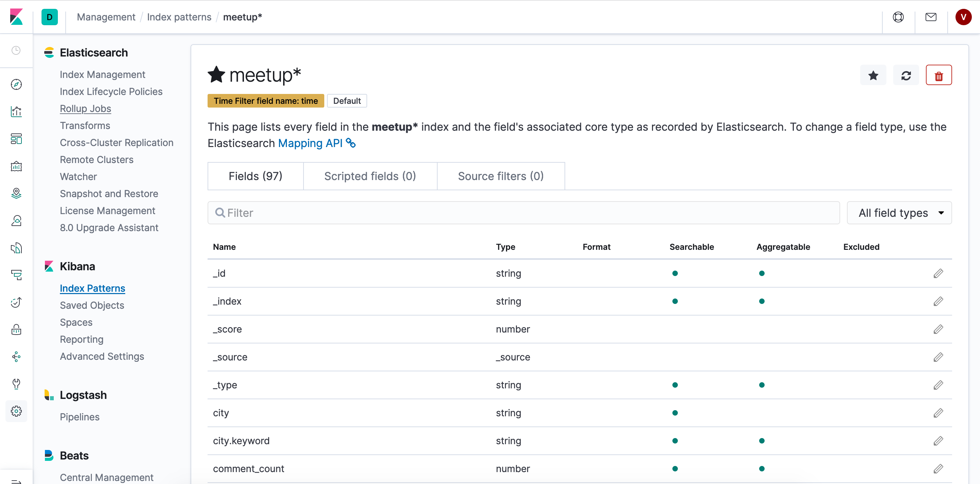The height and width of the screenshot is (484, 980).
Task: Click the edit icon for _id field
Action: 938,273
